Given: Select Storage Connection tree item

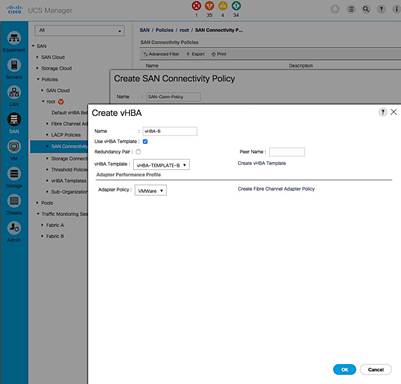Looking at the screenshot, I should [69, 159].
